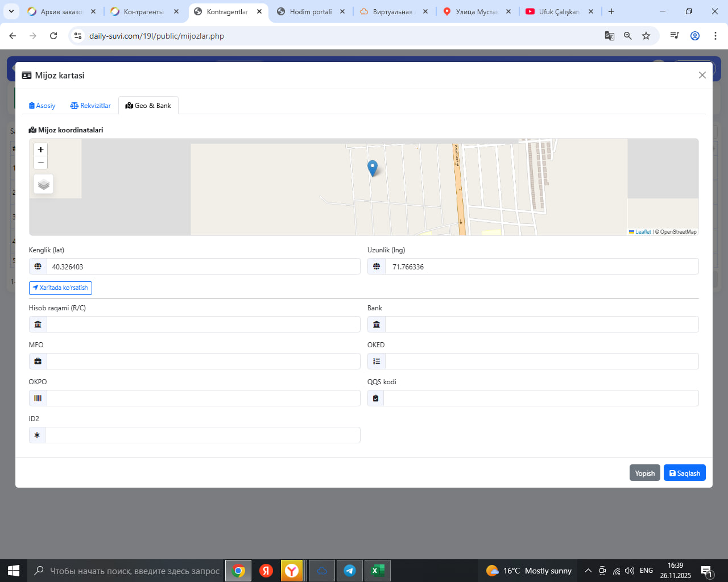Open the map layers control

coord(44,184)
